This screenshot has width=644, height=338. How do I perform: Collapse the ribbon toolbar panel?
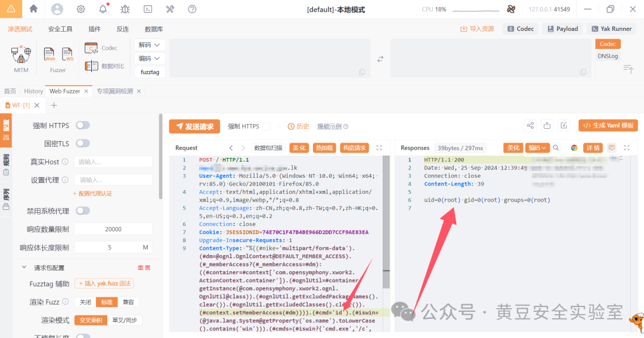pos(628,69)
